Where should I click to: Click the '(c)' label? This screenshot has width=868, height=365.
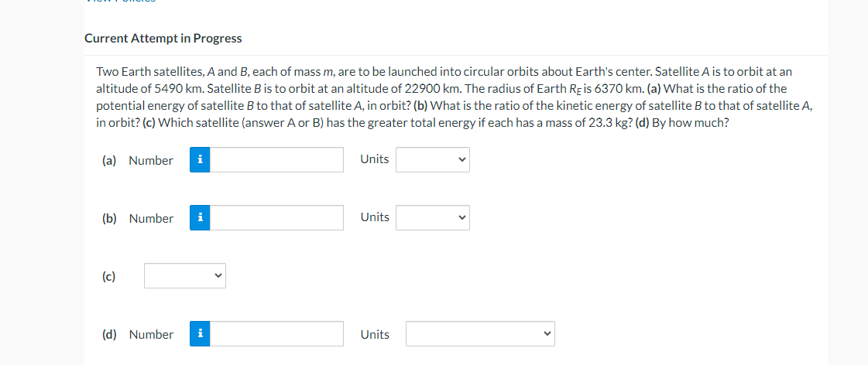click(x=109, y=277)
